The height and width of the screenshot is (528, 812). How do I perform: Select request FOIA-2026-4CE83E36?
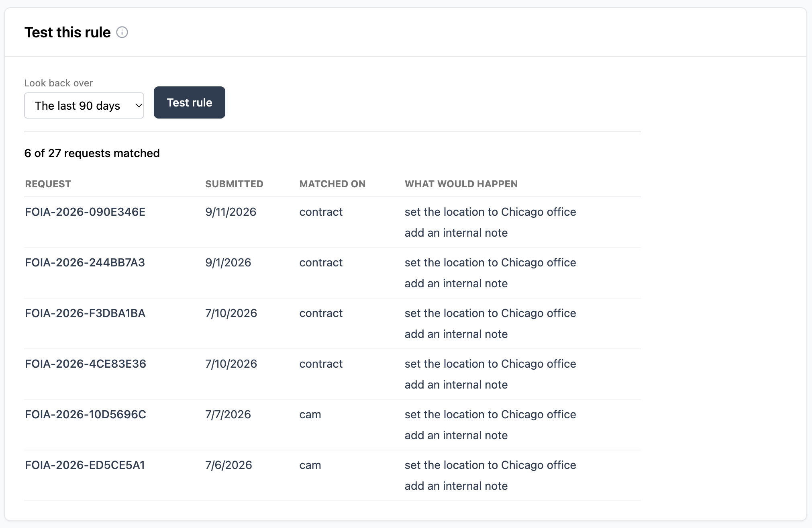point(86,364)
